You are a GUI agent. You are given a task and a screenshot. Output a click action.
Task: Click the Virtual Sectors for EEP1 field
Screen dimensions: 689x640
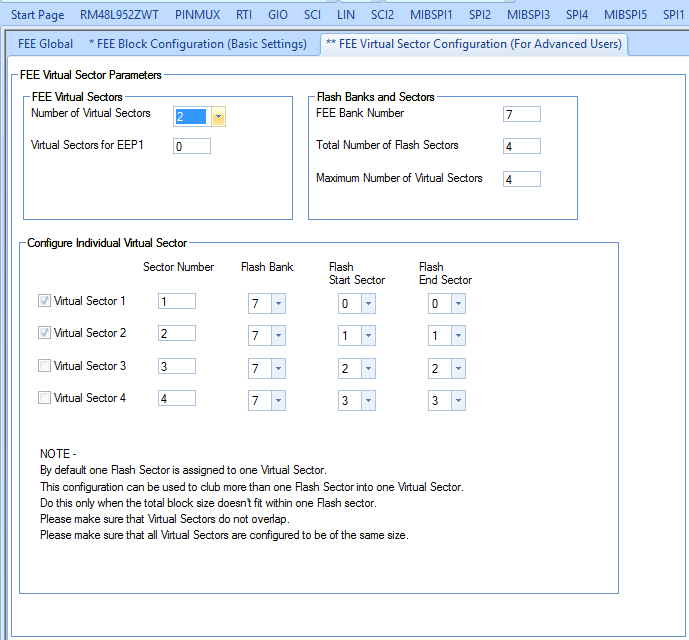point(192,146)
